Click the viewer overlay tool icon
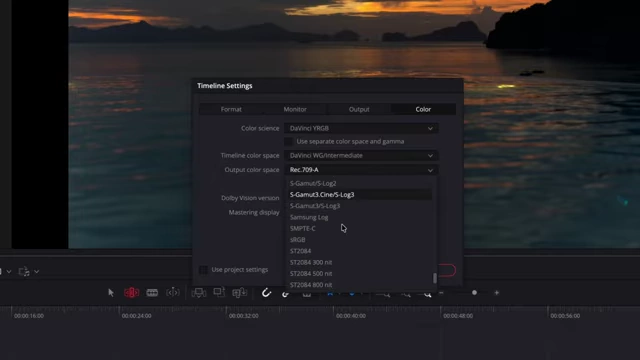 (x=24, y=271)
